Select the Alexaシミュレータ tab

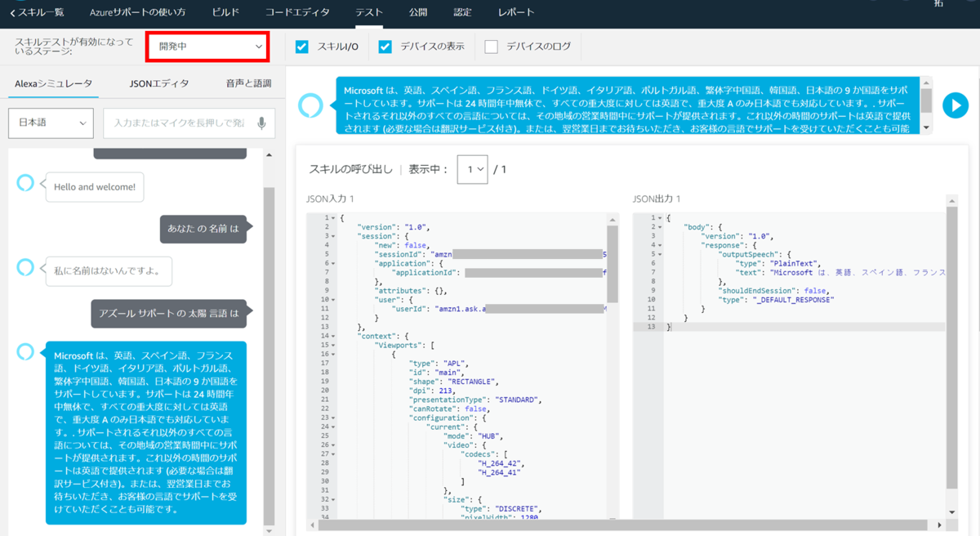tap(53, 83)
